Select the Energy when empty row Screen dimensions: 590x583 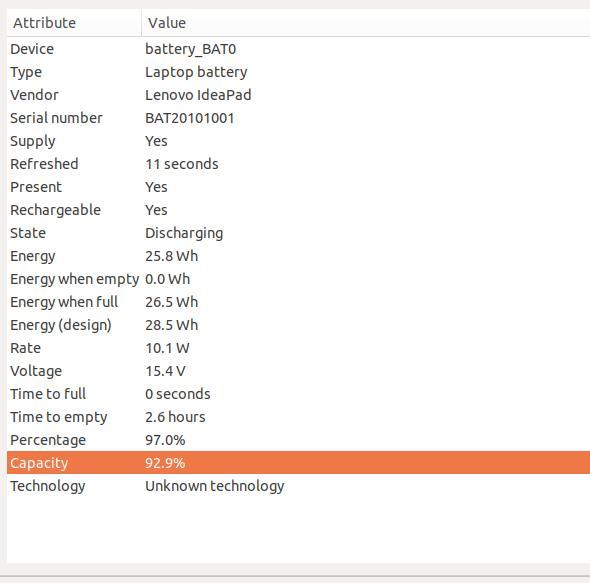[x=298, y=279]
